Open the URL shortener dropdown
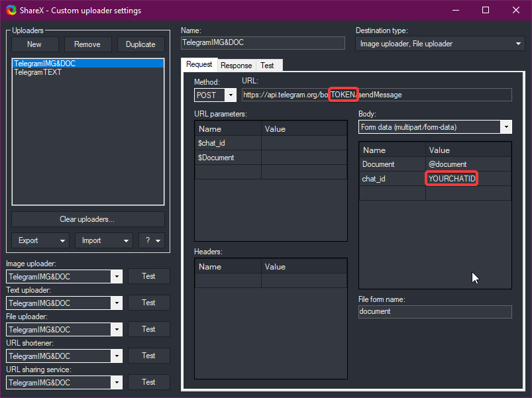This screenshot has height=398, width=532. (x=64, y=356)
